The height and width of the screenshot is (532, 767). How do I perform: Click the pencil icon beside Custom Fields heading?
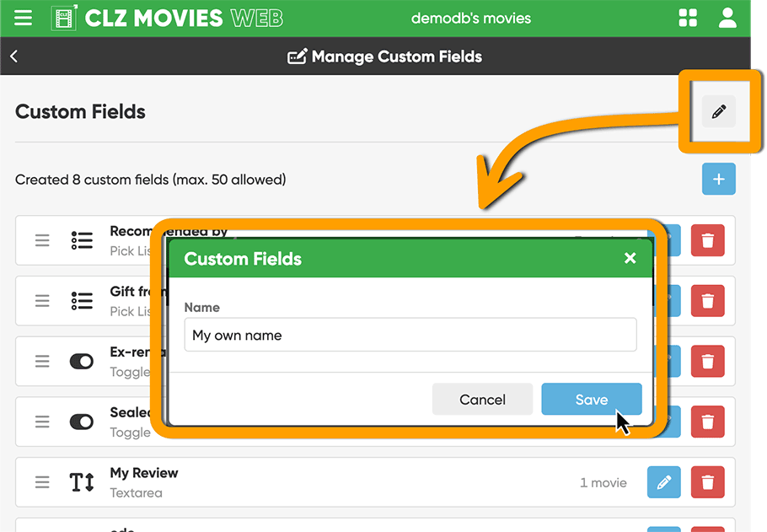click(x=718, y=111)
